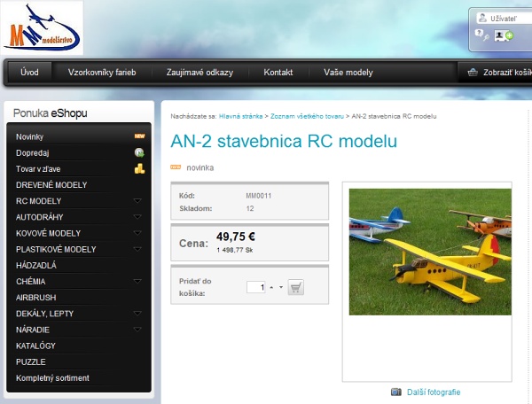Click the camera icon beside Další fotografie
The width and height of the screenshot is (532, 404).
pos(396,392)
